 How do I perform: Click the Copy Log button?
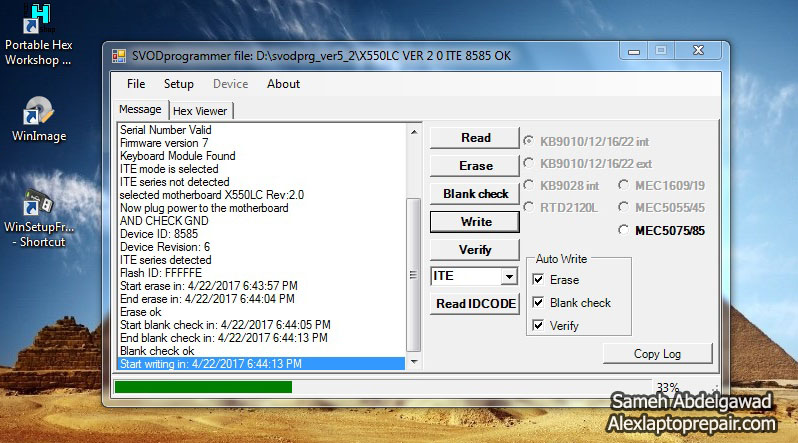click(x=658, y=354)
